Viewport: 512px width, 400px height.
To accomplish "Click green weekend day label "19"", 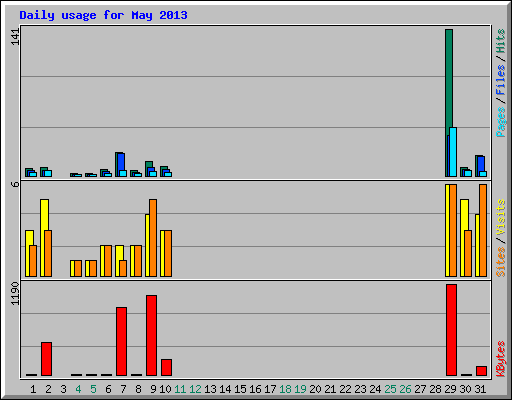I will [300, 389].
